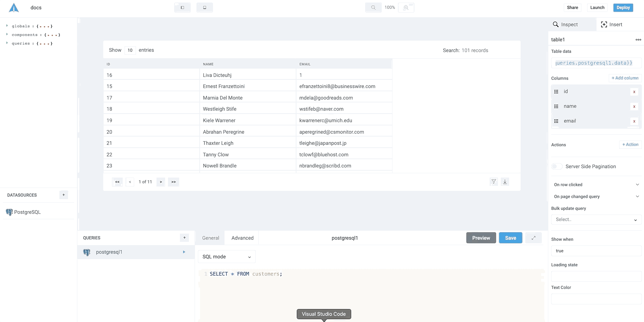Click the table filter funnel icon
The width and height of the screenshot is (644, 322).
(494, 182)
